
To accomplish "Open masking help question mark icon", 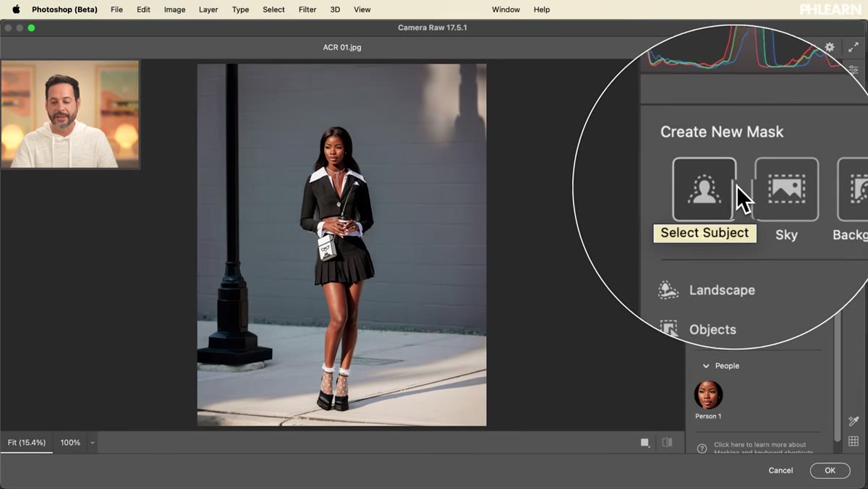I will pos(702,448).
